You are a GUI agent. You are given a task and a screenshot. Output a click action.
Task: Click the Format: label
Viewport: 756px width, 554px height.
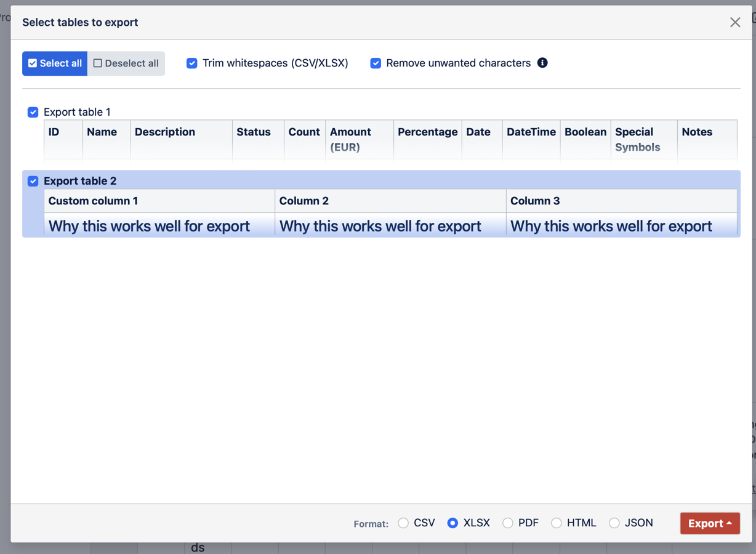pyautogui.click(x=371, y=524)
